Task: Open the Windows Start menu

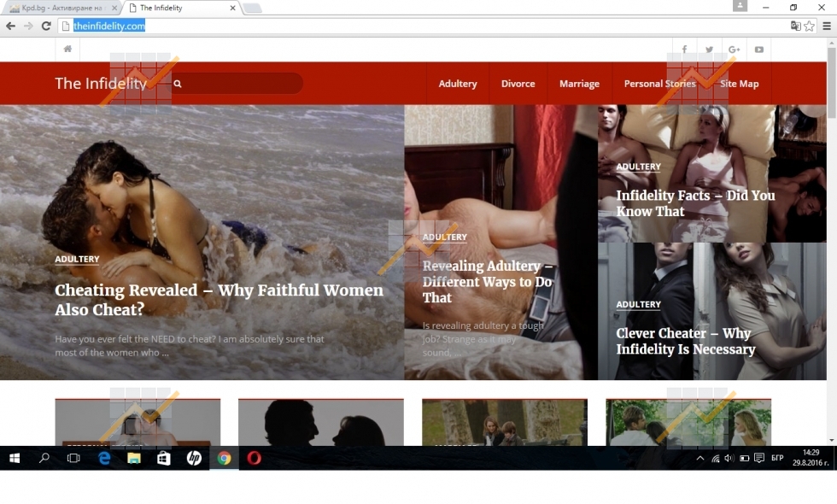Action: [15, 458]
